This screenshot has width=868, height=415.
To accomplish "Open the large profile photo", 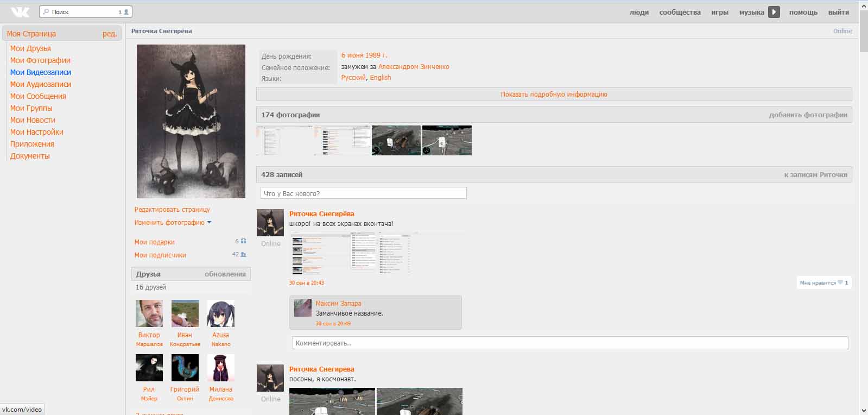I will (x=191, y=121).
